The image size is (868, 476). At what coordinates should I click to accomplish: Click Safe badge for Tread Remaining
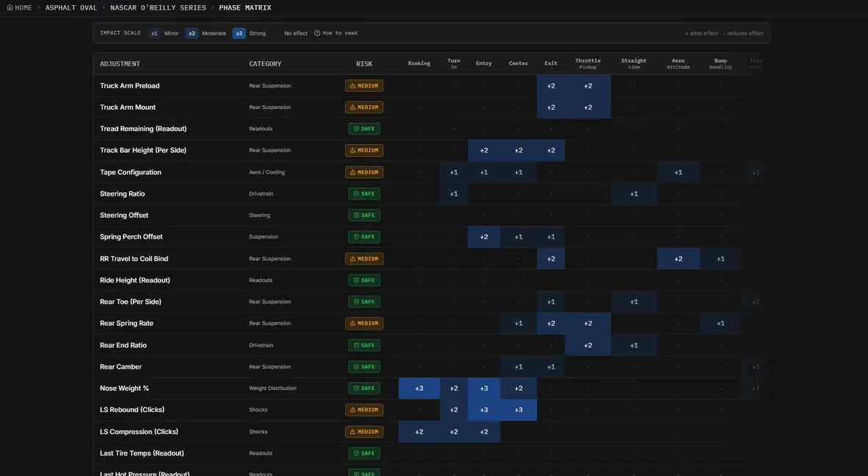coord(364,129)
